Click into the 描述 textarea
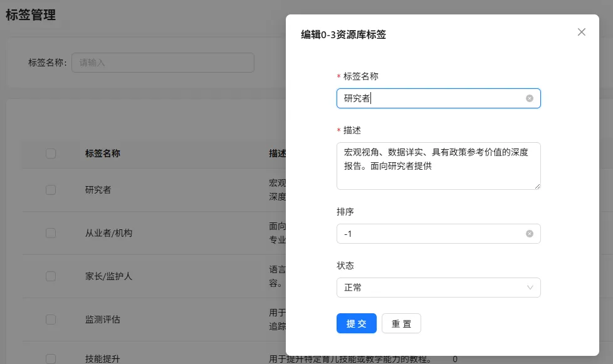Image resolution: width=613 pixels, height=364 pixels. tap(438, 166)
